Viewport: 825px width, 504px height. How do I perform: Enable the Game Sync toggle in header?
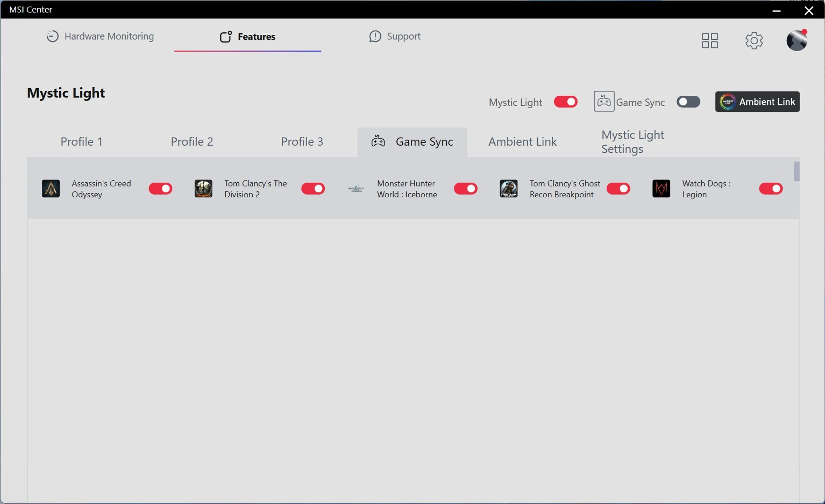tap(688, 102)
